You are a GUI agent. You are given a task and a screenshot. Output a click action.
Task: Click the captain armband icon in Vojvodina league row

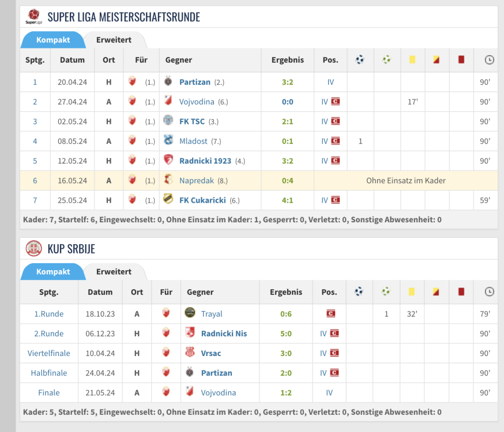tap(335, 102)
